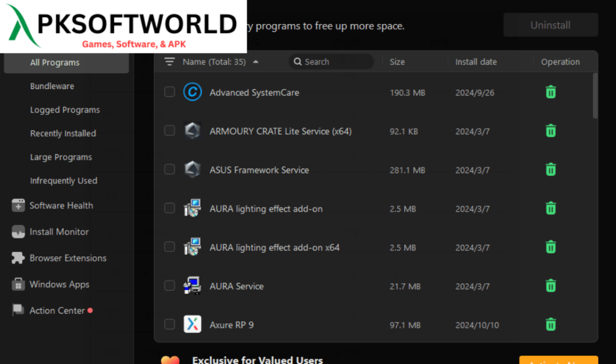The width and height of the screenshot is (616, 364).
Task: Tick checkbox for AURA lighting effect add-on non-x64
Action: click(169, 208)
